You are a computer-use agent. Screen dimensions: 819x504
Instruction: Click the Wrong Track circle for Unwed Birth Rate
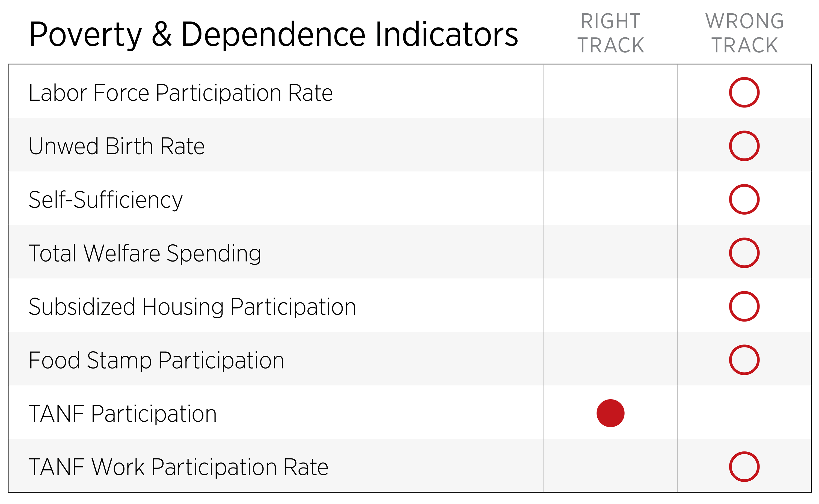[x=744, y=146]
